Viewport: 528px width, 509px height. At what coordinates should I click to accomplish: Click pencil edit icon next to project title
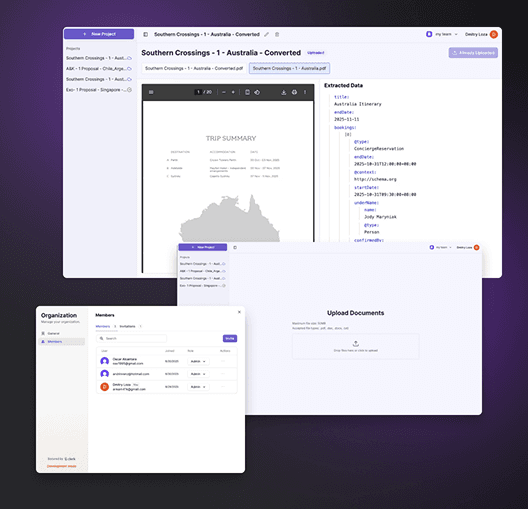(266, 34)
